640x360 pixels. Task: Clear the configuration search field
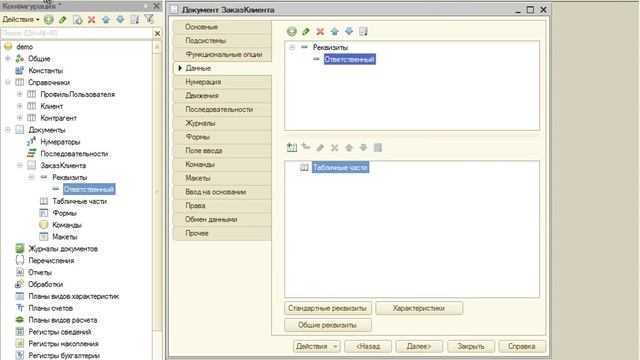click(x=158, y=33)
